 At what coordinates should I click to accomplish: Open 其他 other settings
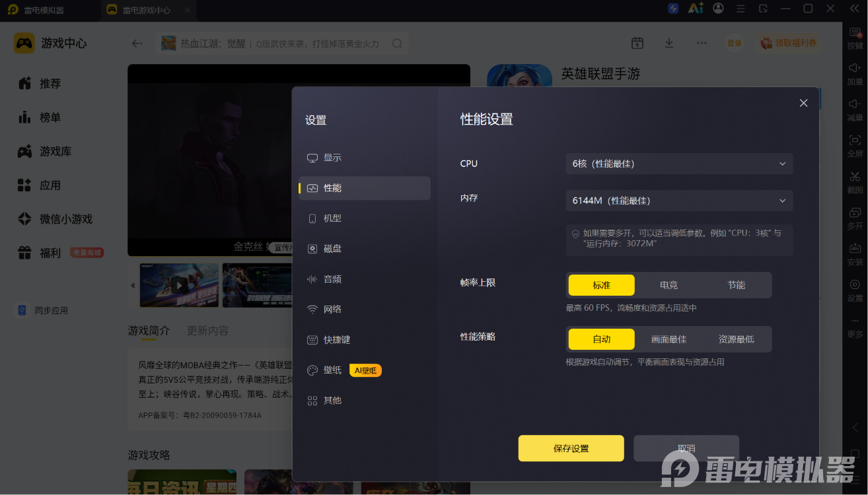point(365,401)
